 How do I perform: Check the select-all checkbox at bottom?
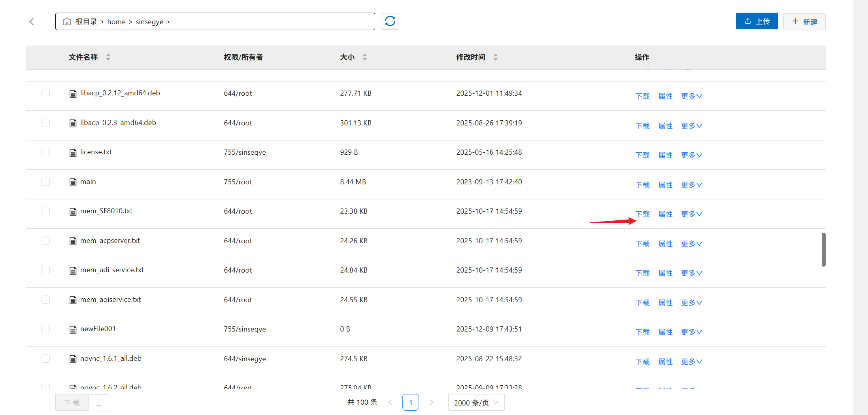pos(46,403)
